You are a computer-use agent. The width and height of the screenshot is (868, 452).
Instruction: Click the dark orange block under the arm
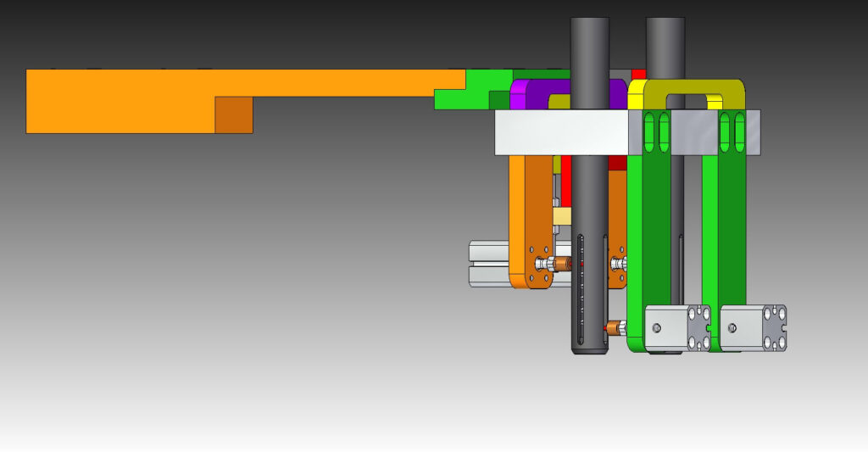(234, 115)
